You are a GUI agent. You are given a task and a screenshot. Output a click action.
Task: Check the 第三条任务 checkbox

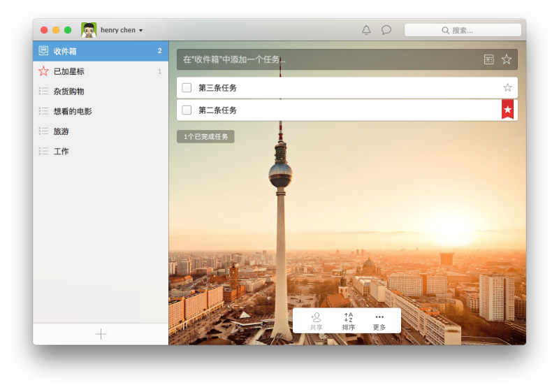[x=187, y=87]
